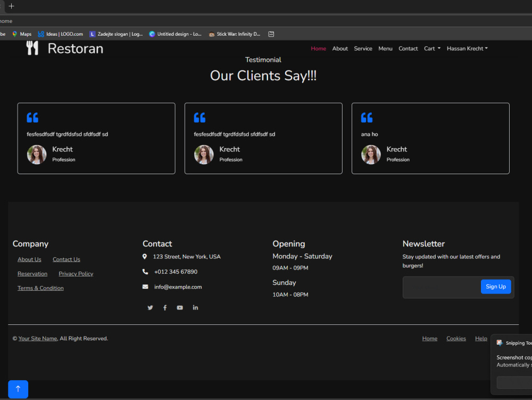532x400 pixels.
Task: Open the Facebook social icon
Action: click(x=165, y=308)
